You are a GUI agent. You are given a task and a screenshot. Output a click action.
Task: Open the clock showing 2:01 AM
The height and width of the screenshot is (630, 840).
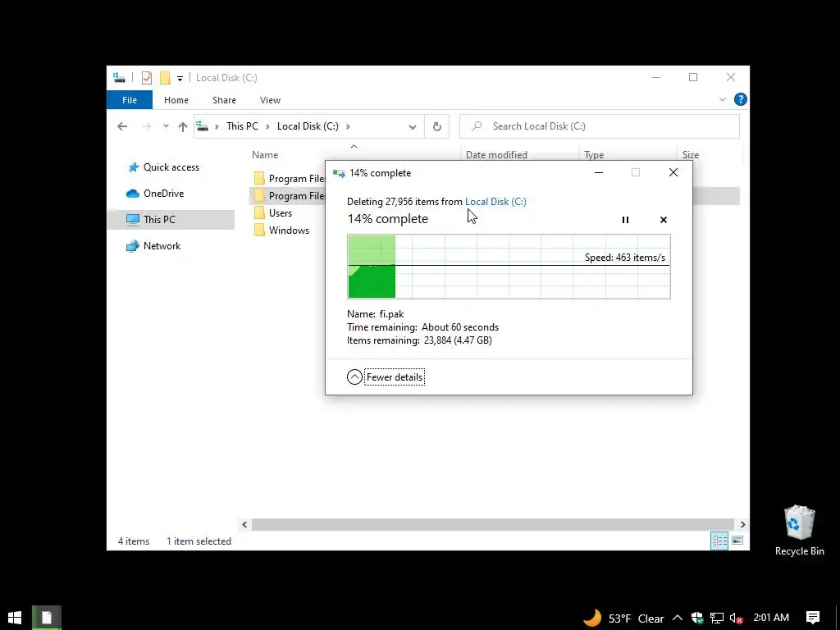[x=771, y=618]
